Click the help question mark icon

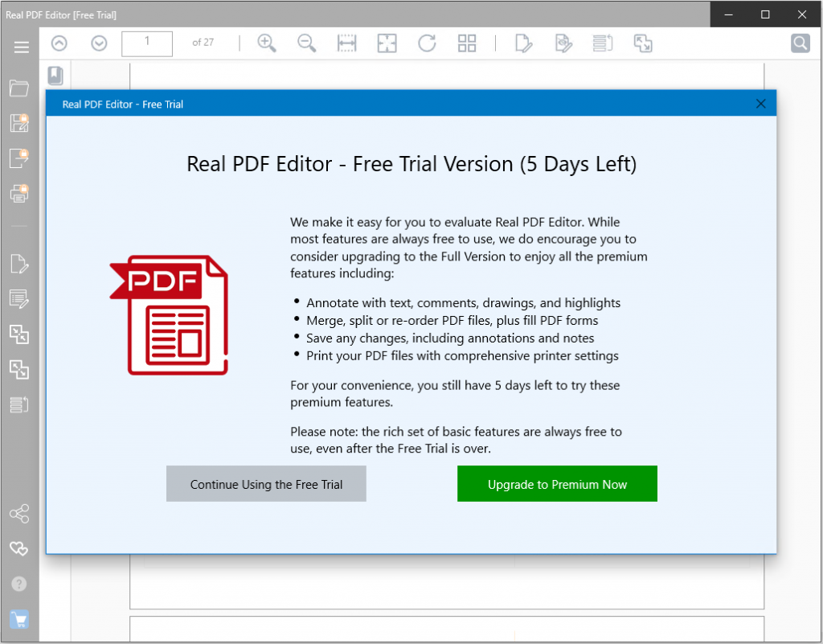(19, 584)
